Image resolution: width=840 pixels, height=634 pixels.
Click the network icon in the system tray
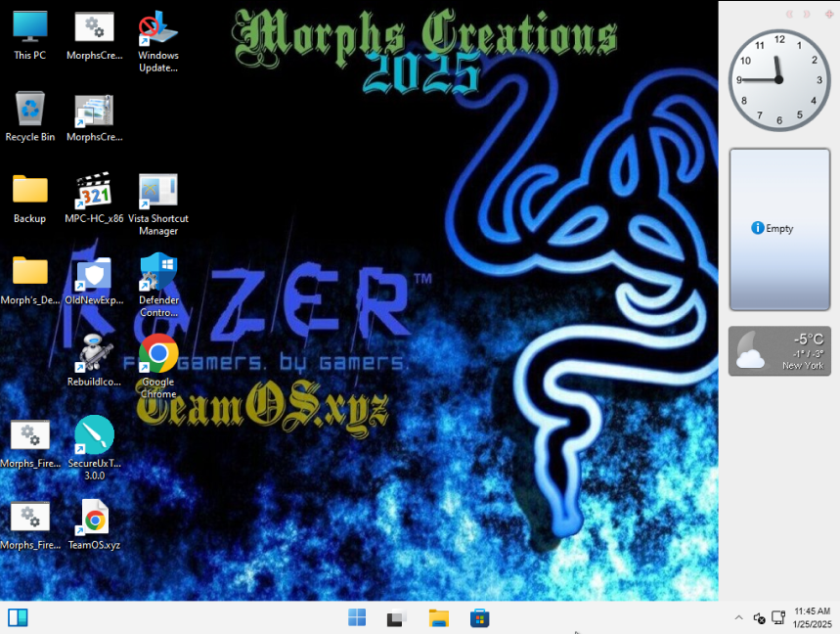(x=778, y=617)
